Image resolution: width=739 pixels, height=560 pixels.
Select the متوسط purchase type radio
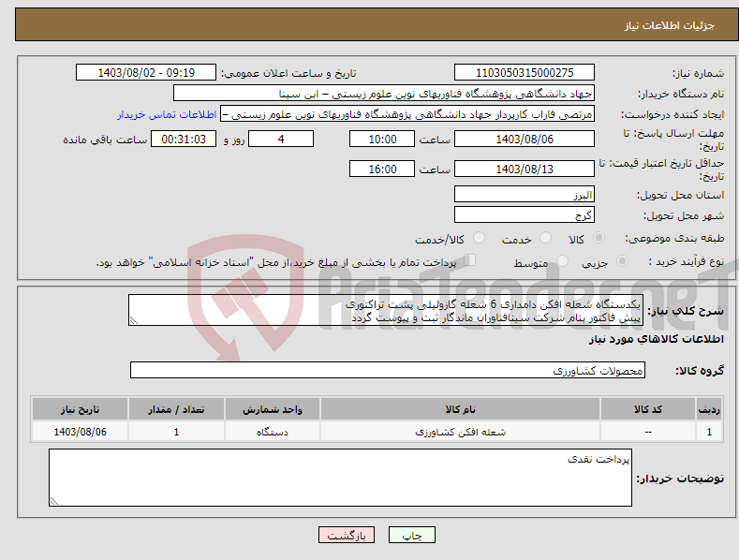coord(562,260)
